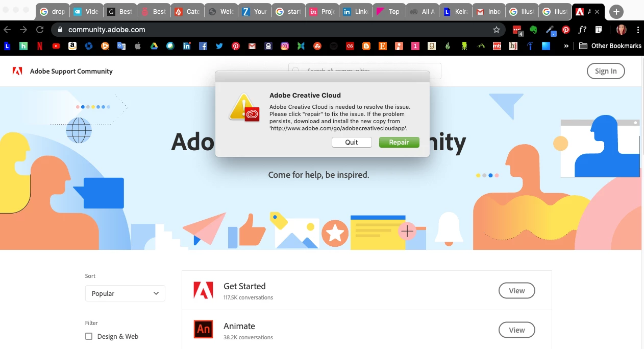
Task: Click the Search all communities field
Action: [365, 71]
